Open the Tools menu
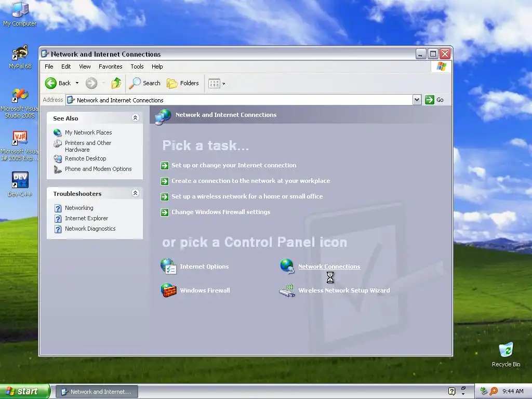Viewport: 532px width, 399px height. [137, 66]
